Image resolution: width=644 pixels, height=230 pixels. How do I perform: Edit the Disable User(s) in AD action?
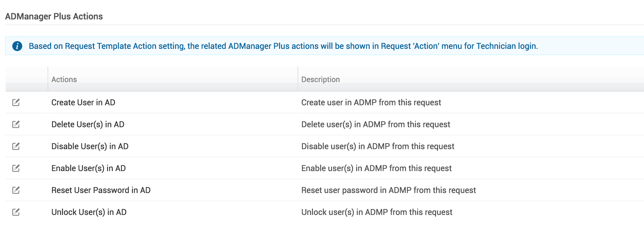(x=16, y=146)
